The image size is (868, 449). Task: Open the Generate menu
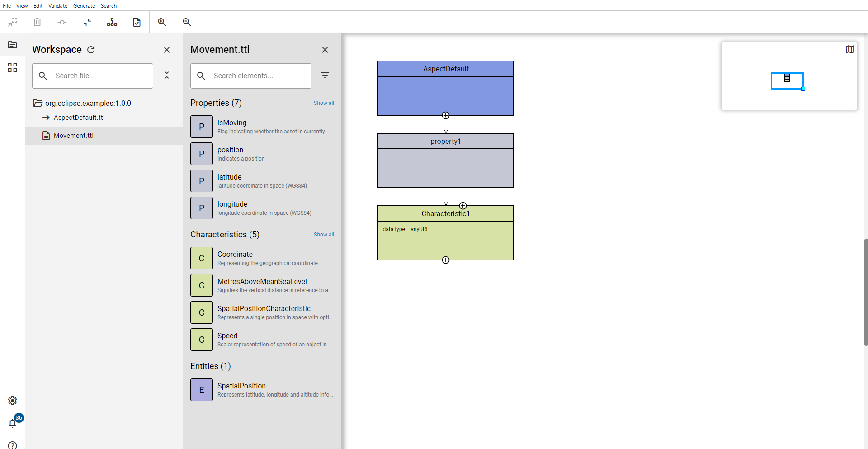[x=84, y=5]
